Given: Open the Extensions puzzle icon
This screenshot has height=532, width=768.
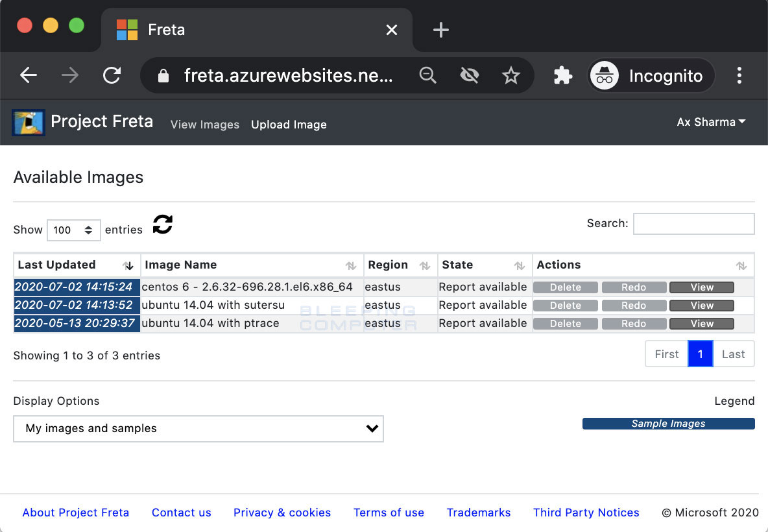Looking at the screenshot, I should click(x=563, y=75).
